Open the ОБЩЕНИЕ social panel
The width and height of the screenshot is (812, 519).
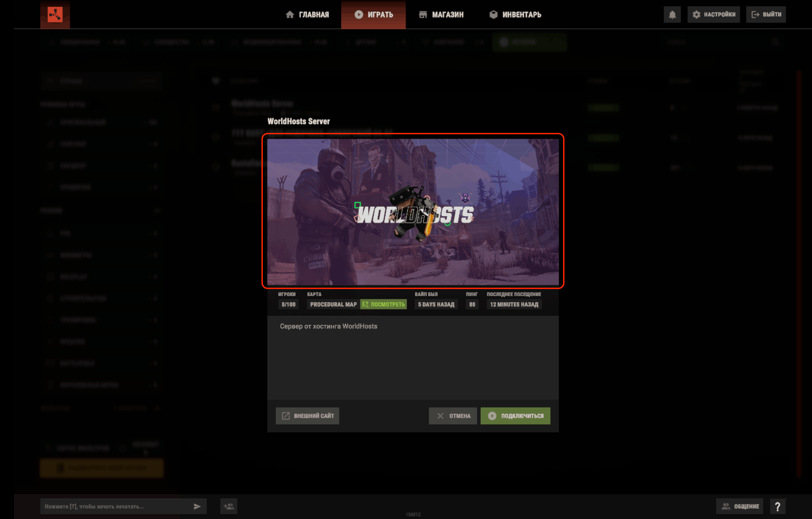coord(740,506)
